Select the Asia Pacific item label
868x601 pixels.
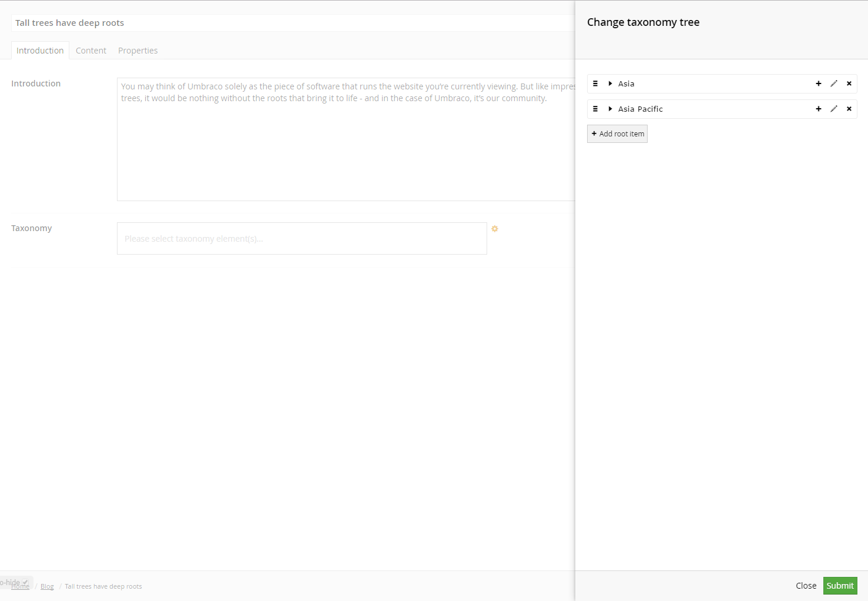click(640, 109)
